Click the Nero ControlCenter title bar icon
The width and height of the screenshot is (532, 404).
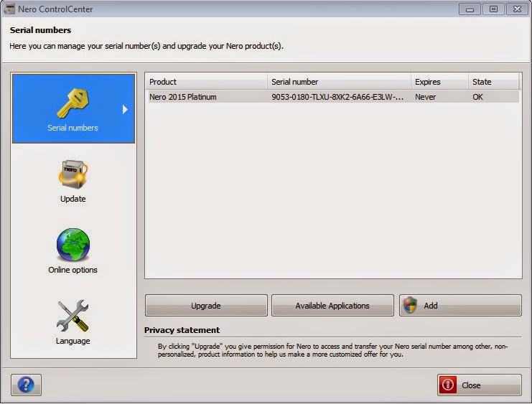click(x=9, y=9)
